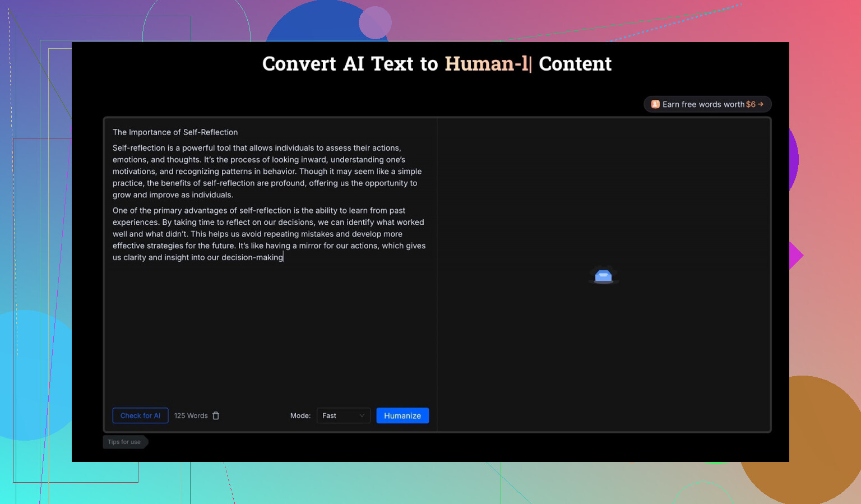Click the 125 Words counter
Image resolution: width=861 pixels, height=504 pixels.
(x=191, y=415)
